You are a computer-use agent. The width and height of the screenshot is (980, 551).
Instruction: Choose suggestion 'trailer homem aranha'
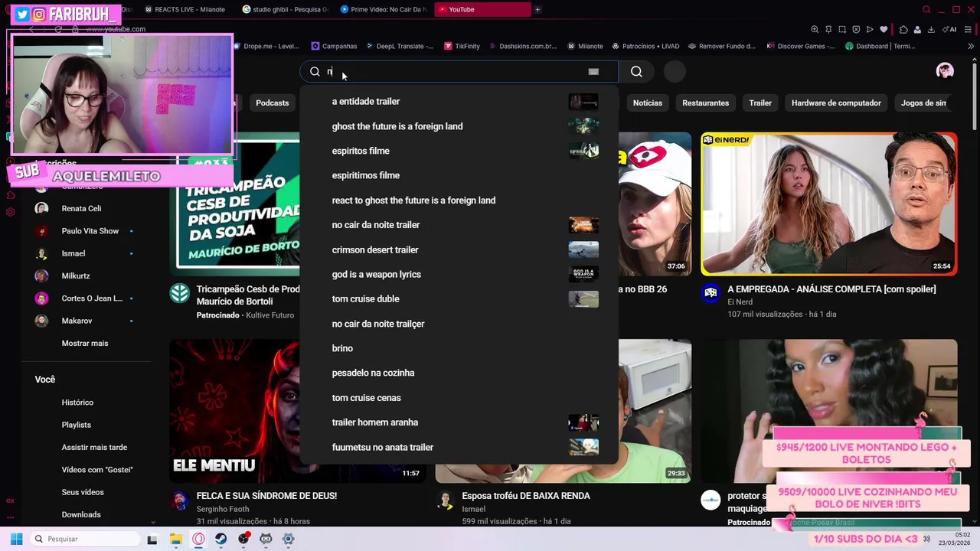[x=459, y=422]
